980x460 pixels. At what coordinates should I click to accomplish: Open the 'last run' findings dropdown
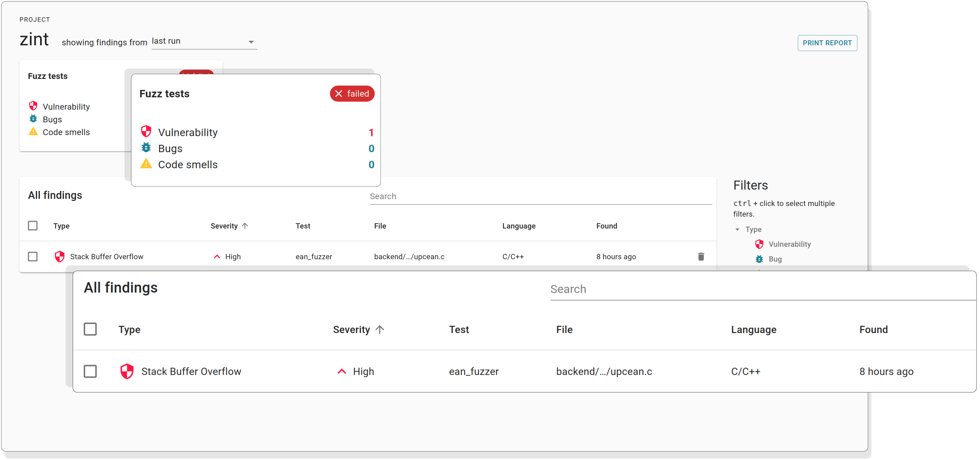coord(204,41)
